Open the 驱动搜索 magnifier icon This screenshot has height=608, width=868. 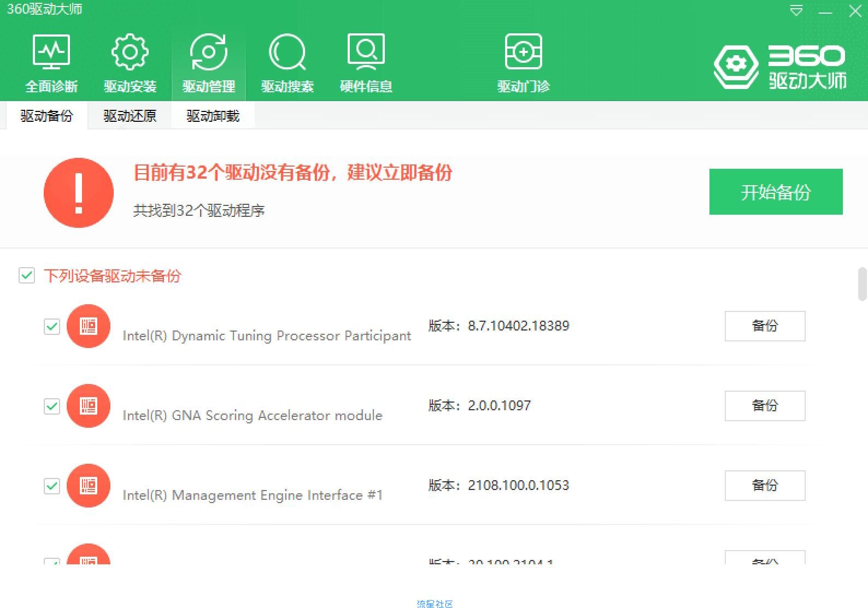(x=287, y=52)
